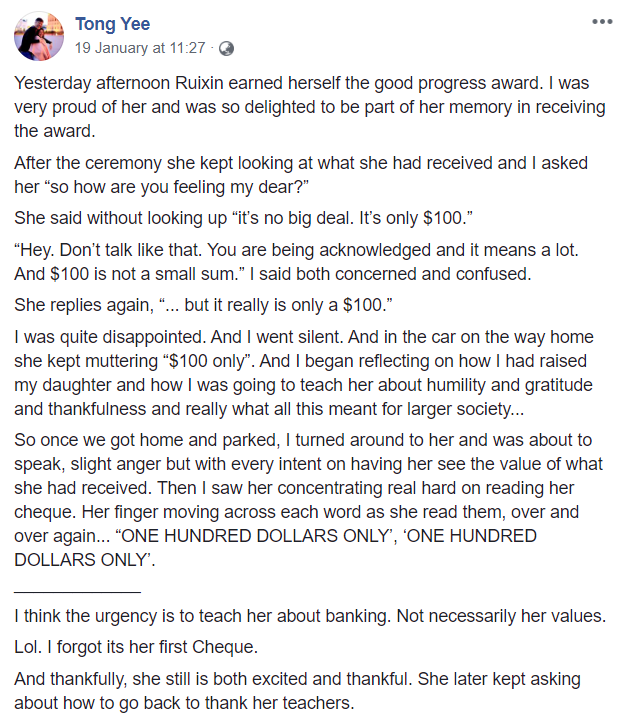This screenshot has height=724, width=622.
Task: Click the paragraph beginning "After the ceremony"
Action: (300, 175)
